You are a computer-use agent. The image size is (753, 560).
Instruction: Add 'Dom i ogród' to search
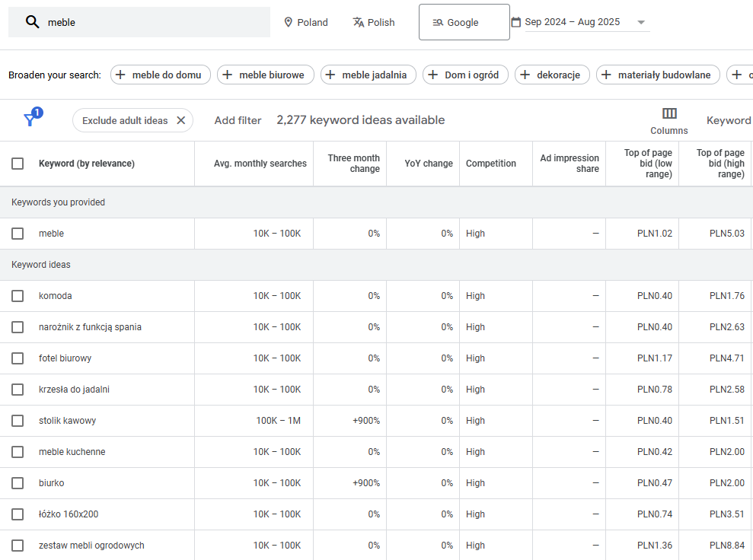[x=465, y=75]
